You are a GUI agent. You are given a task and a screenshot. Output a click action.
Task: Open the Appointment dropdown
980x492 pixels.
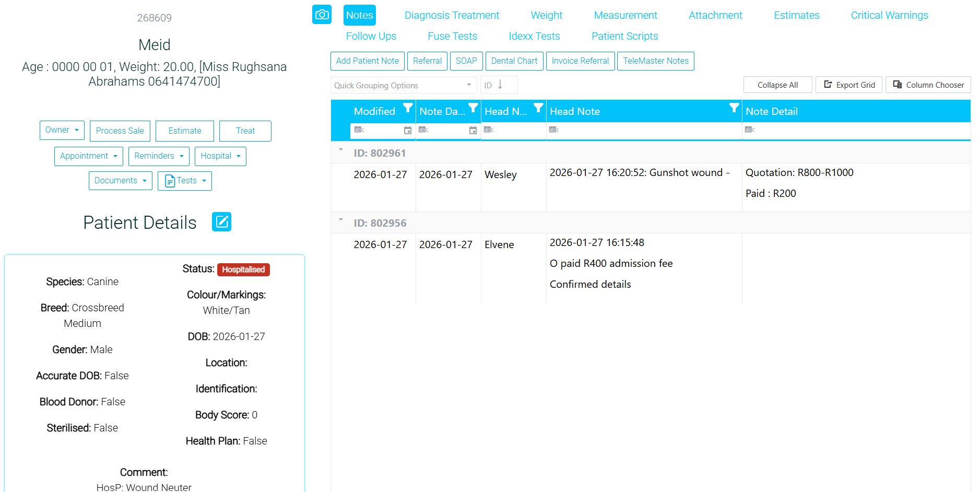(x=89, y=156)
